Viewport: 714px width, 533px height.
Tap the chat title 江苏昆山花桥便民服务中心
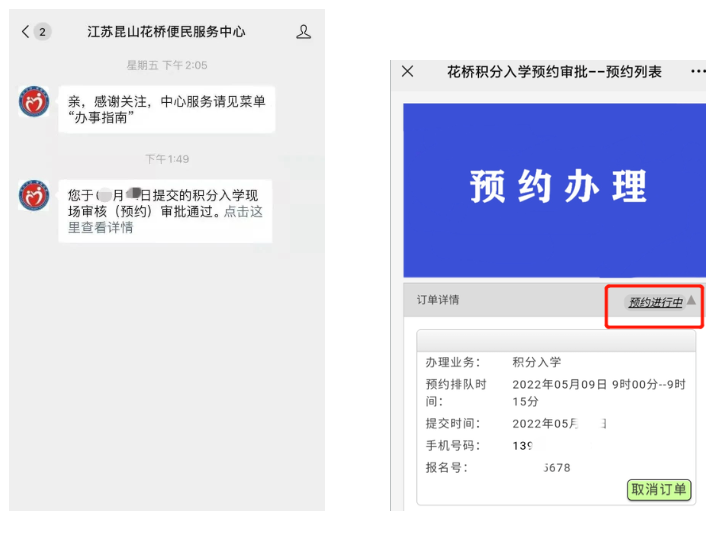tap(166, 32)
